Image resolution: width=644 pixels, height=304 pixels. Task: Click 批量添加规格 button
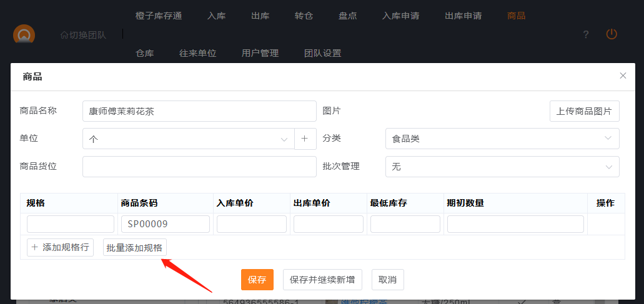pos(134,247)
